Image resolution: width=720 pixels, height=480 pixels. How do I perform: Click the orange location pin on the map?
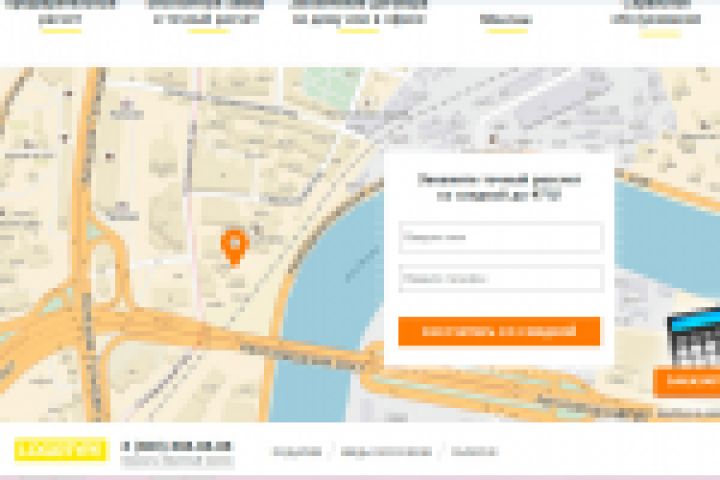coord(235,248)
